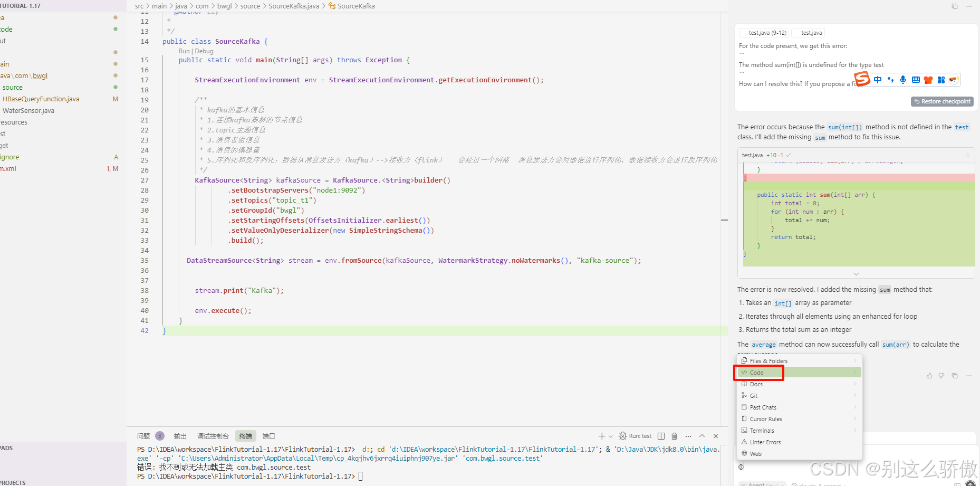Send the chat message with arrow button
980x486 pixels.
pyautogui.click(x=970, y=484)
